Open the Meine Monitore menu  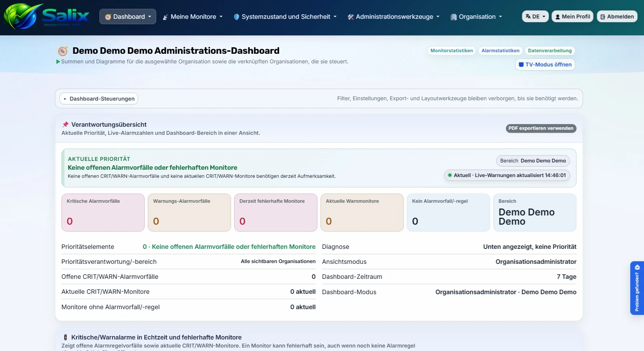coord(193,17)
